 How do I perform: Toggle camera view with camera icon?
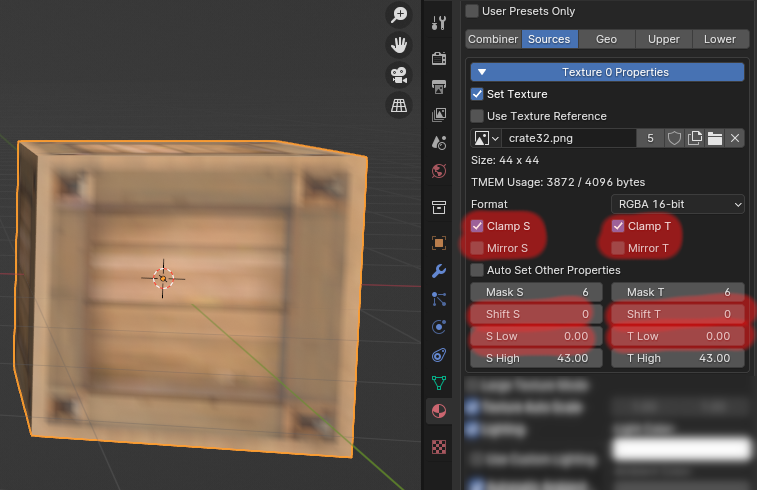tap(399, 75)
